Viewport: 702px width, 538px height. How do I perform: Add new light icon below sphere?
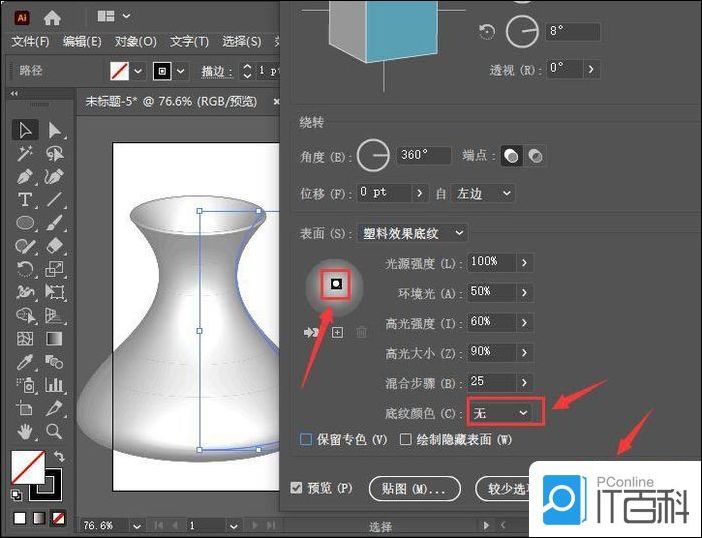[x=337, y=332]
